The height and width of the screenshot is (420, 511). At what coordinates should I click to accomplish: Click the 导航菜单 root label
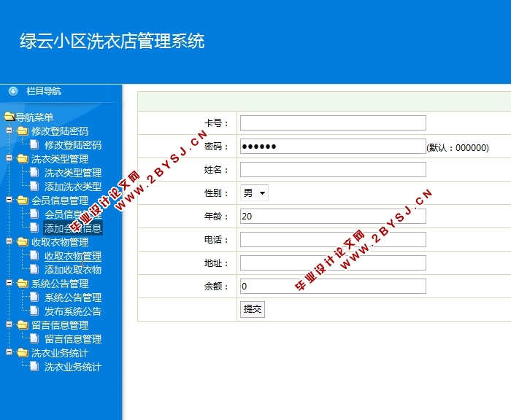[34, 117]
